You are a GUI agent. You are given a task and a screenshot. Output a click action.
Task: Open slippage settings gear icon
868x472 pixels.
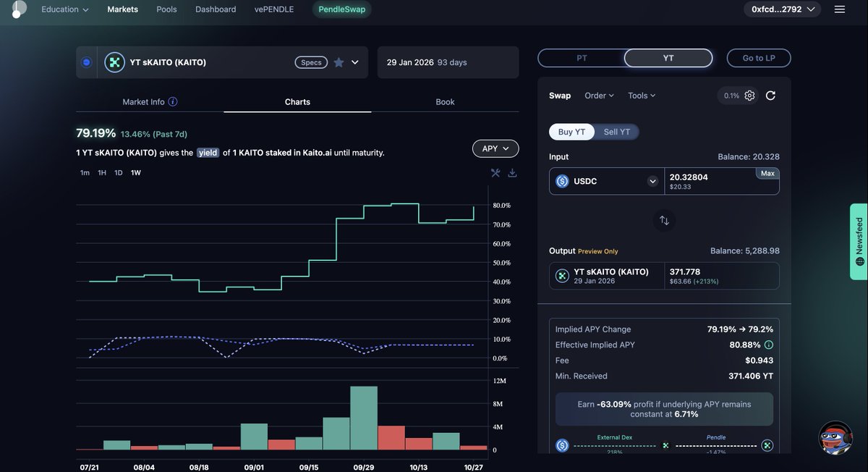749,96
